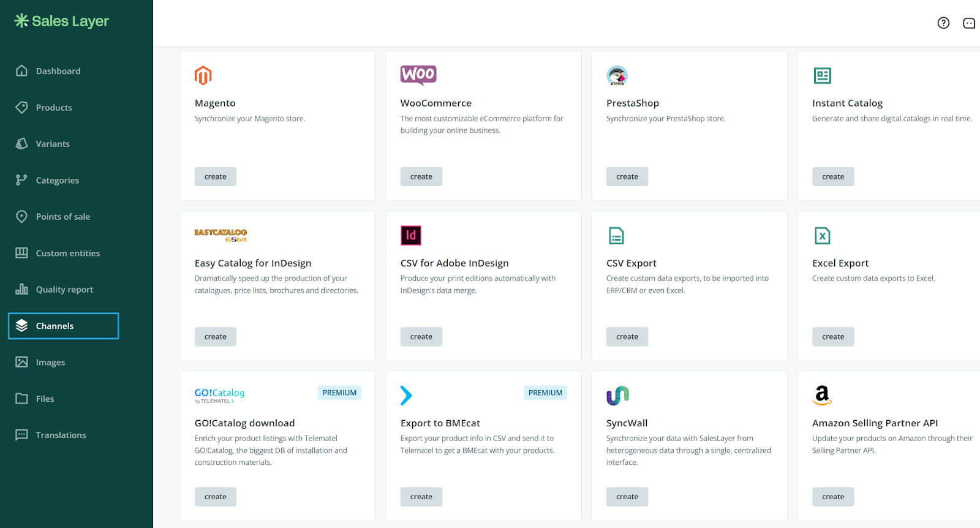Create a PrestaShop channel
The height and width of the screenshot is (528, 980).
627,176
